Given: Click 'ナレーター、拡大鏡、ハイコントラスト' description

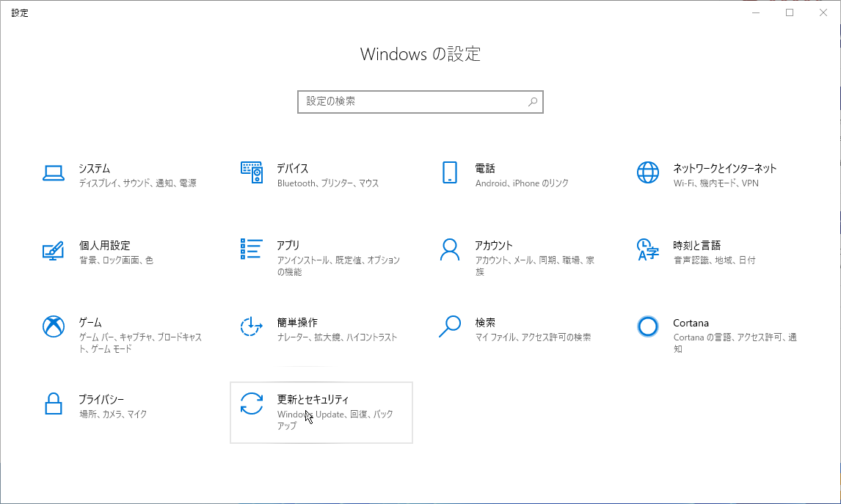Looking at the screenshot, I should tap(338, 337).
